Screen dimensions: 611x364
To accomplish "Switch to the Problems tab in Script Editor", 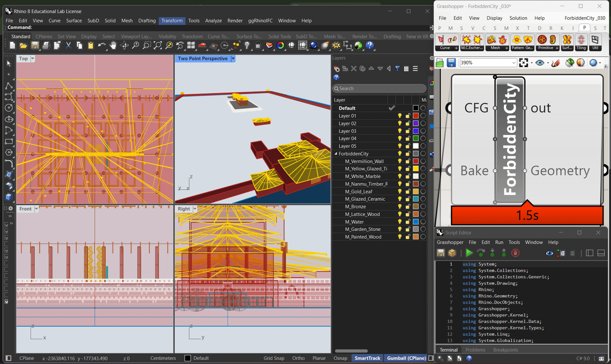I will coord(475,350).
